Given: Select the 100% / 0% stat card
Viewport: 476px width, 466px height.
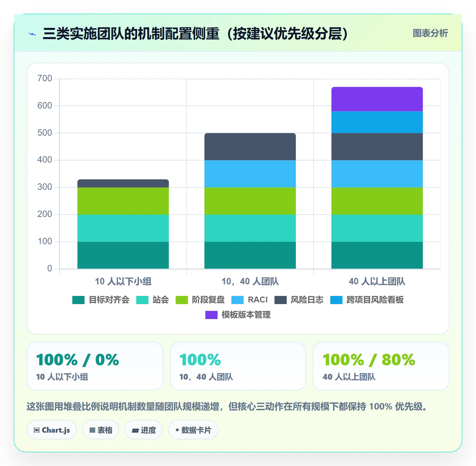Looking at the screenshot, I should 95,366.
